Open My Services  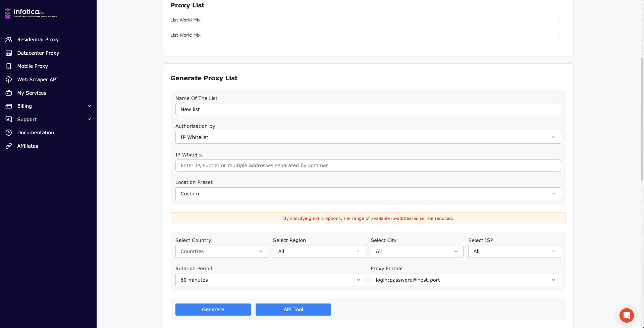[32, 93]
